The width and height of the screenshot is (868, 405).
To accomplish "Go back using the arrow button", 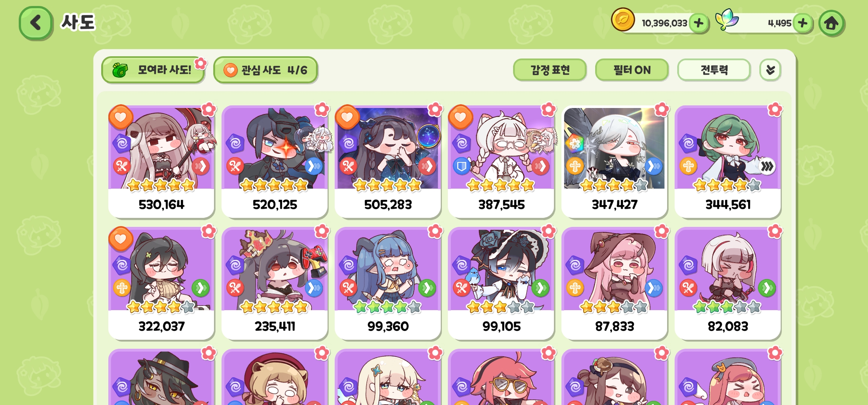I will tap(36, 23).
